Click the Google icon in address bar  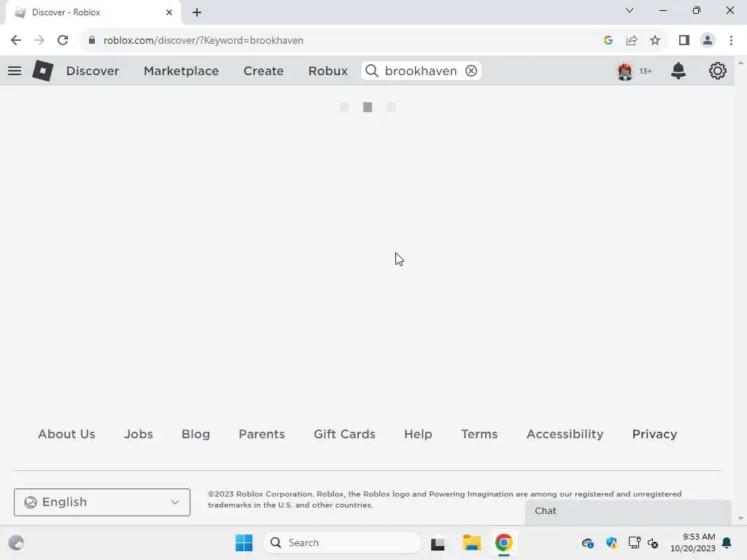608,41
